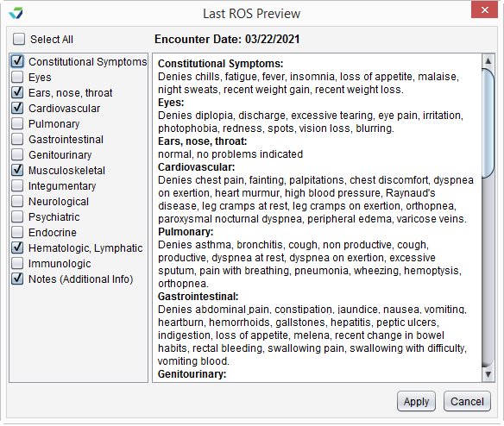504x426 pixels.
Task: Tick the Pulmonary checkbox
Action: click(x=17, y=123)
